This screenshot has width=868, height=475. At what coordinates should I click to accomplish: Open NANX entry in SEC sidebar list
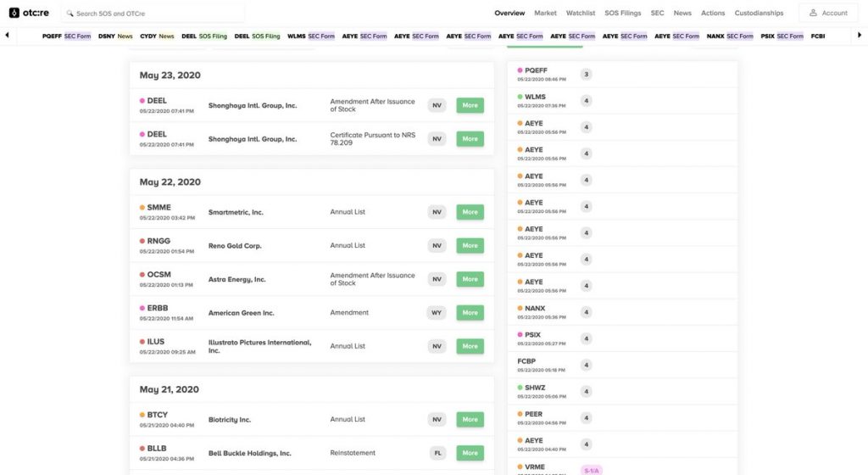click(x=622, y=312)
